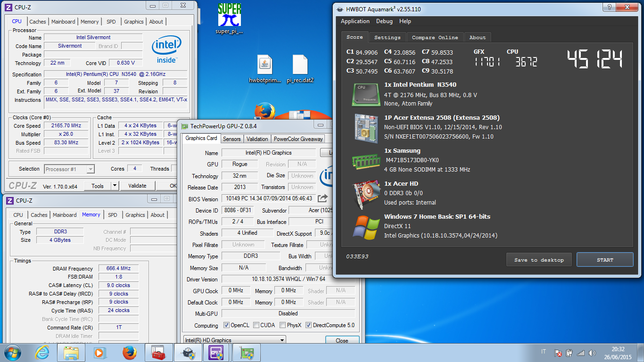The width and height of the screenshot is (644, 362).
Task: Expand the Tools button dropdown arrow
Action: click(x=115, y=186)
